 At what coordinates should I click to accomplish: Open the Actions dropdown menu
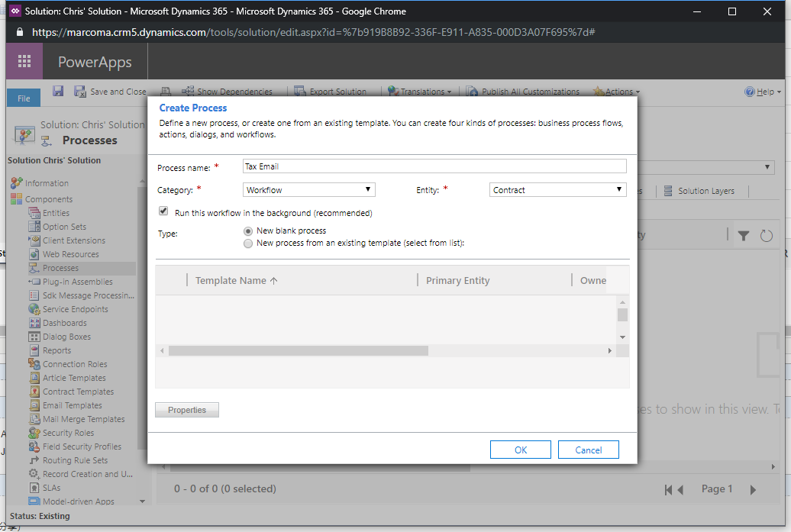(x=616, y=92)
